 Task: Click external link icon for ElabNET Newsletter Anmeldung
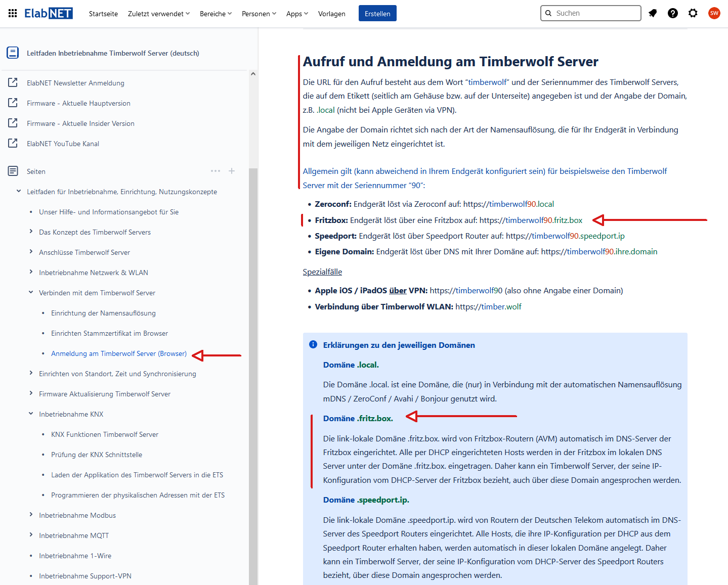click(13, 82)
